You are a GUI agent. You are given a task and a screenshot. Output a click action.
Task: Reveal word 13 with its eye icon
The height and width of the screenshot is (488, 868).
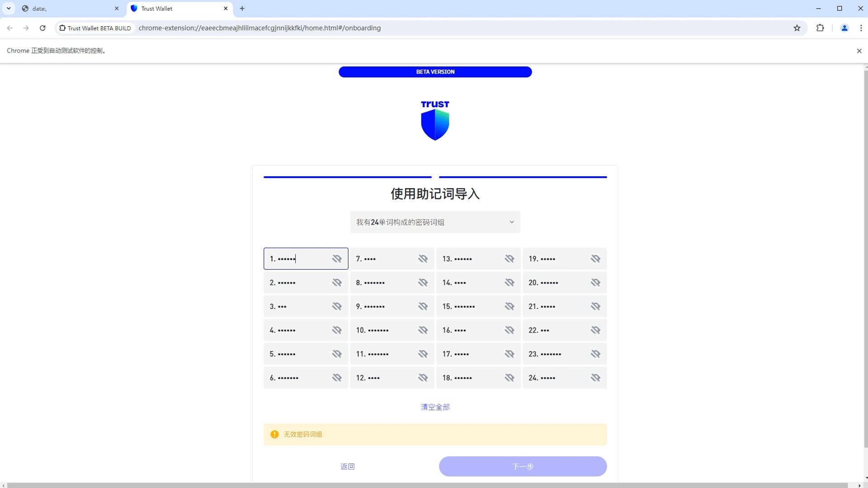point(509,259)
